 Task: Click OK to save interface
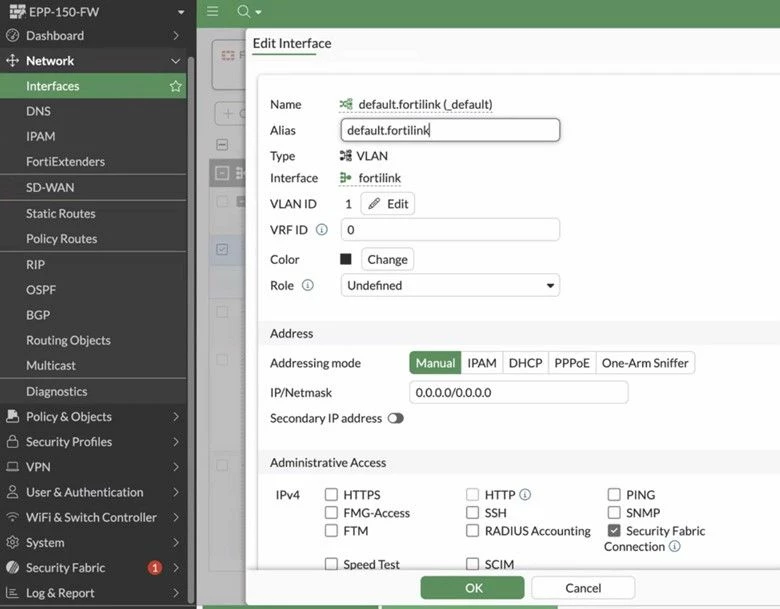[473, 588]
